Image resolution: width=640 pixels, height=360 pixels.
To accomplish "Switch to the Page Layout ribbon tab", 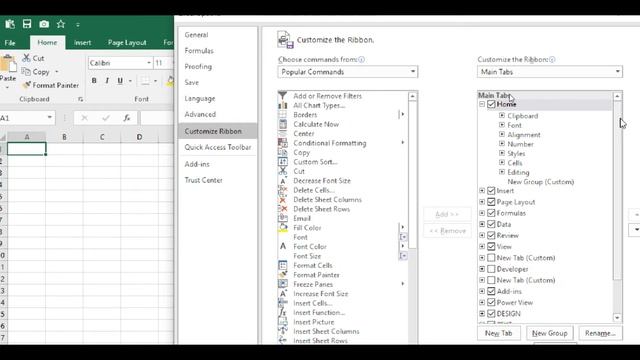I will click(x=127, y=42).
